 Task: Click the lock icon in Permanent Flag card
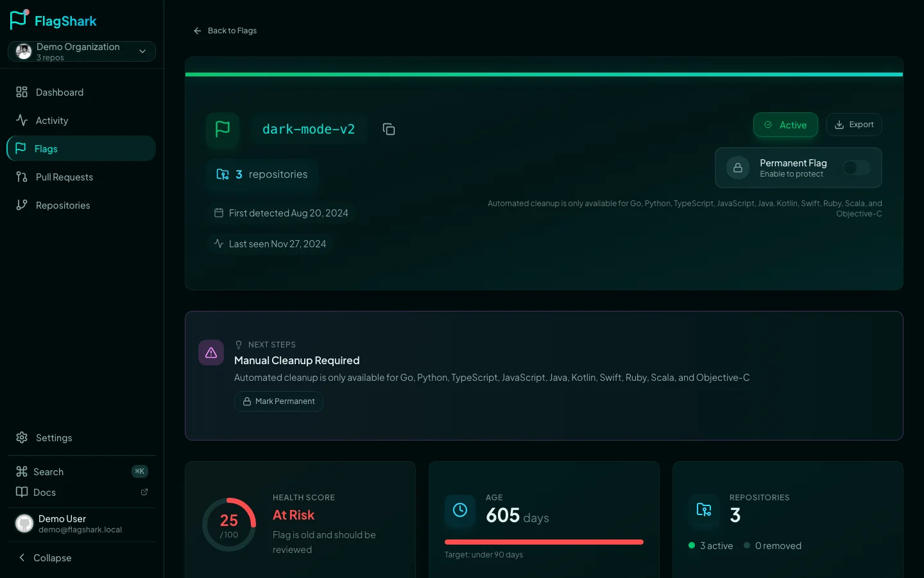tap(738, 168)
